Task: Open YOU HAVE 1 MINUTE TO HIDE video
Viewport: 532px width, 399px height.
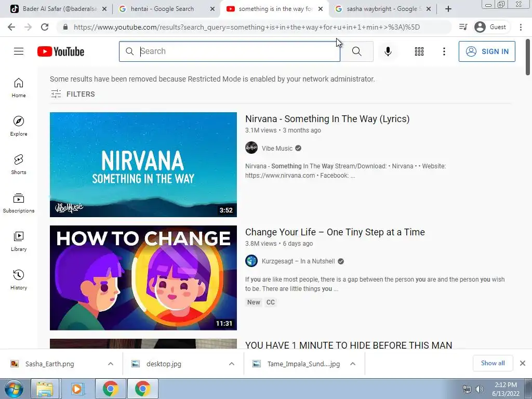Action: (349, 345)
